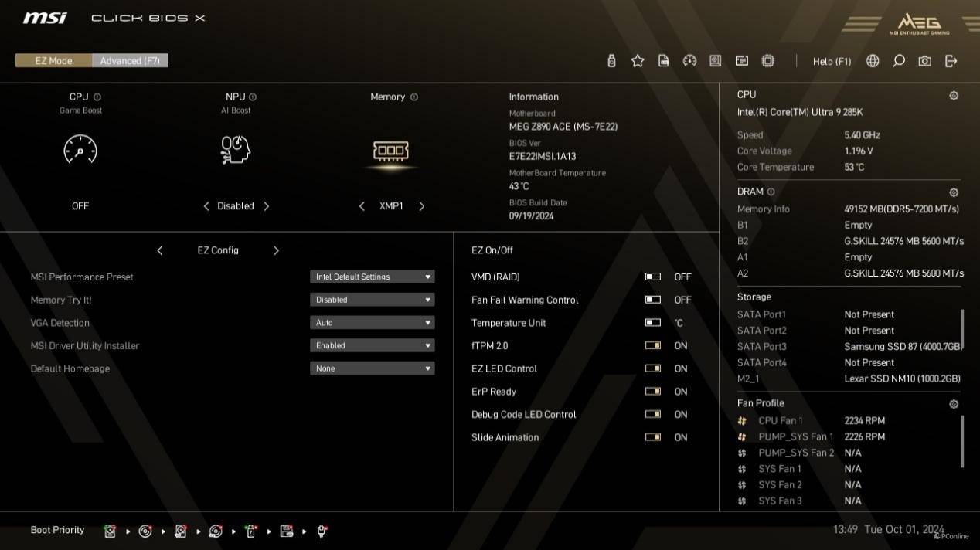Viewport: 980px width, 550px height.
Task: Open the save/load profile file icon
Action: coord(664,61)
